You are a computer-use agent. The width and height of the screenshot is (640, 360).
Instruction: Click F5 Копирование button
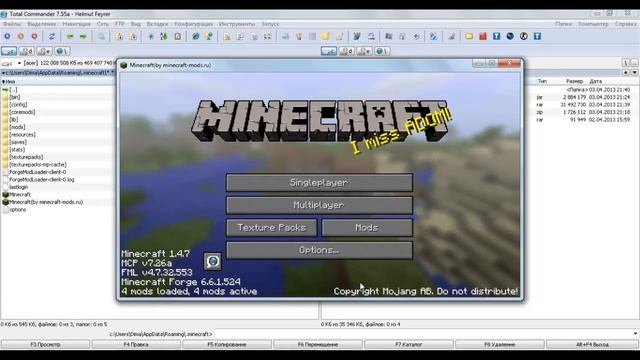point(227,344)
